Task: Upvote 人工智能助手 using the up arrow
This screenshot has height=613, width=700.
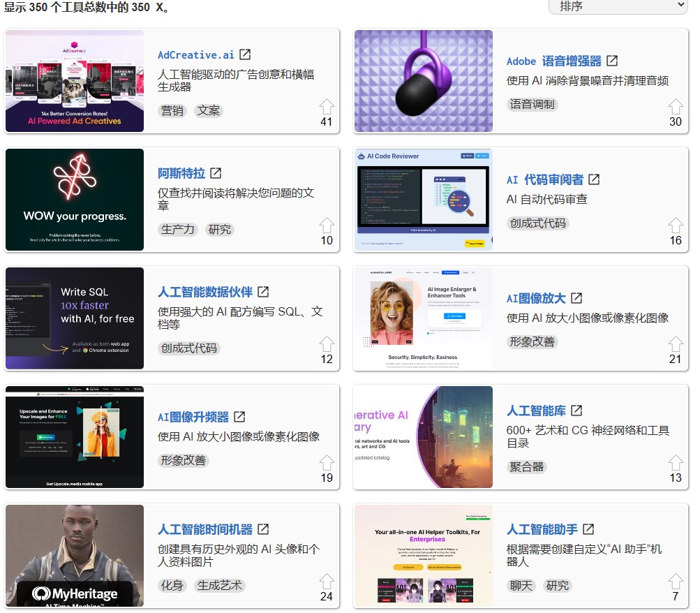Action: pos(676,582)
